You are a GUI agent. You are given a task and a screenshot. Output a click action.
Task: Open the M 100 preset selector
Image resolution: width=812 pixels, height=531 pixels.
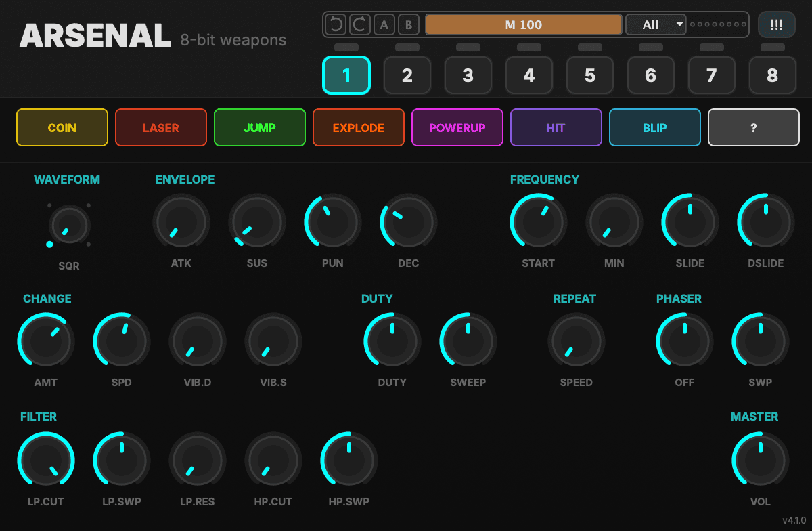point(524,25)
